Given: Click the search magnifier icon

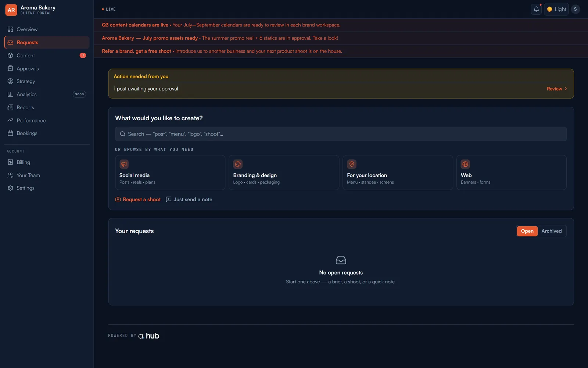Looking at the screenshot, I should 123,134.
